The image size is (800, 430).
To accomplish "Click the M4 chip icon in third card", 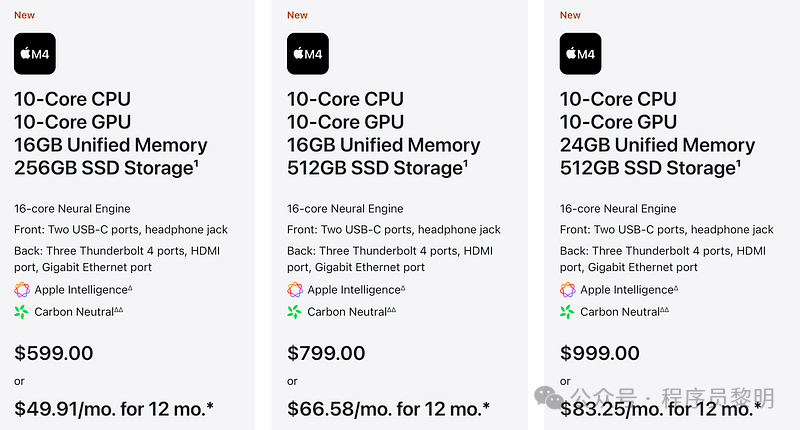I will (581, 53).
